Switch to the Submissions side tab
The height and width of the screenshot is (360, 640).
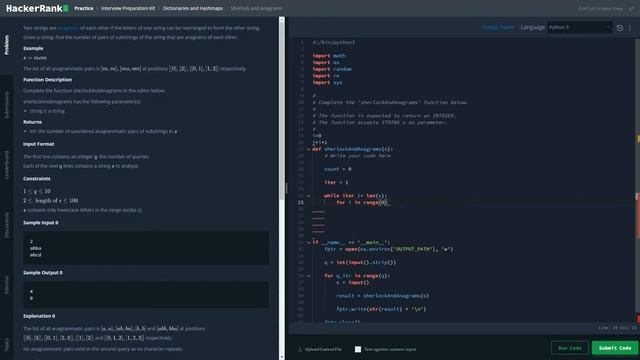click(x=7, y=105)
